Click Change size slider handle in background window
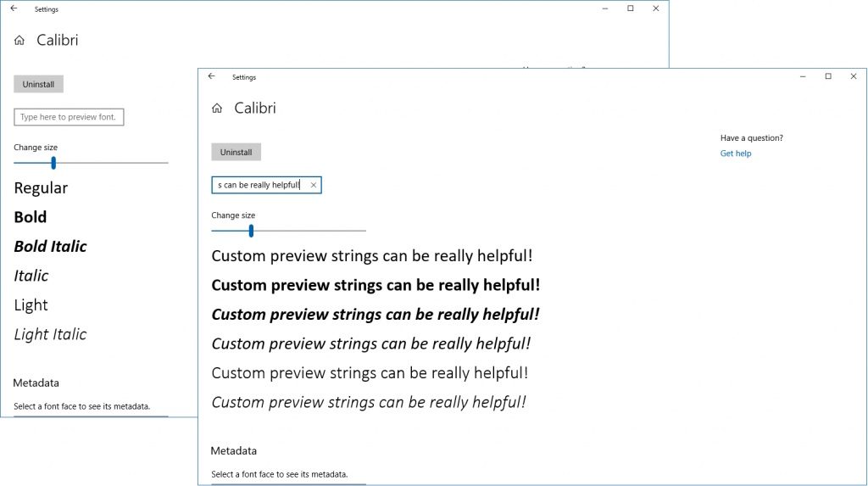This screenshot has width=868, height=486. [53, 163]
